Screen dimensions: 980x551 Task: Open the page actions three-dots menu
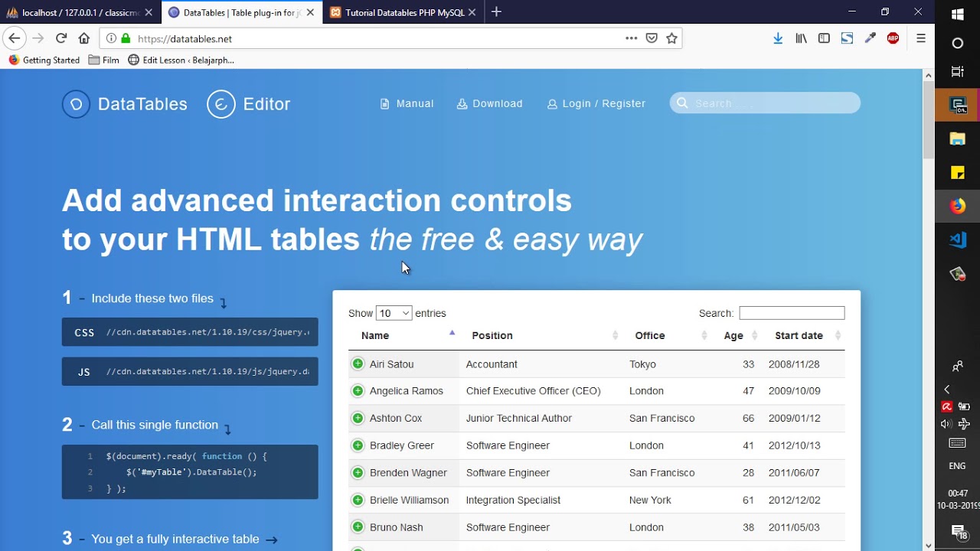click(631, 38)
